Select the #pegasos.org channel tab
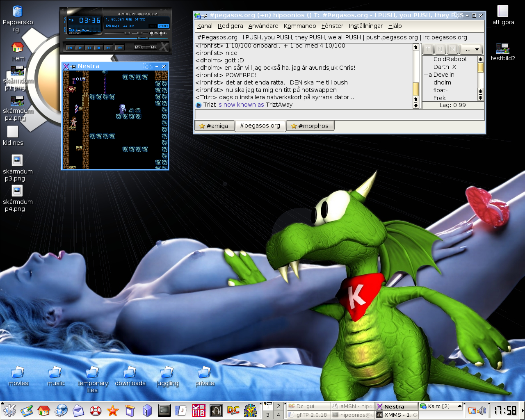Screen dimensions: 525x420 pos(260,126)
